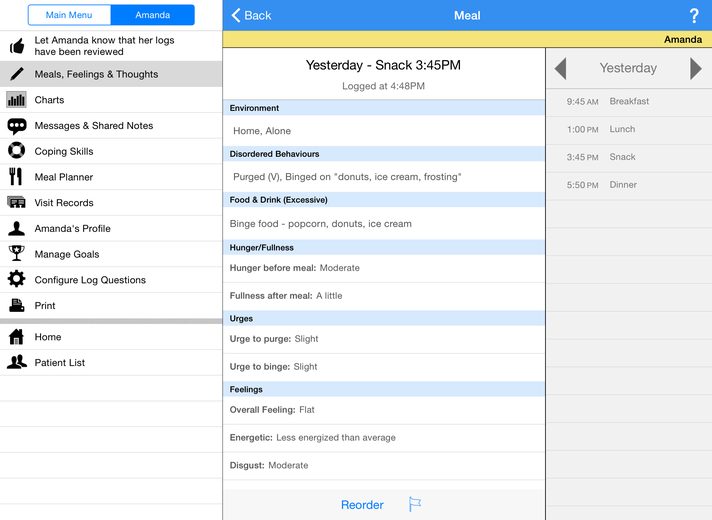Click the 'Hunger before meal: Moderate' row
Screen dimensions: 712x520
point(384,268)
